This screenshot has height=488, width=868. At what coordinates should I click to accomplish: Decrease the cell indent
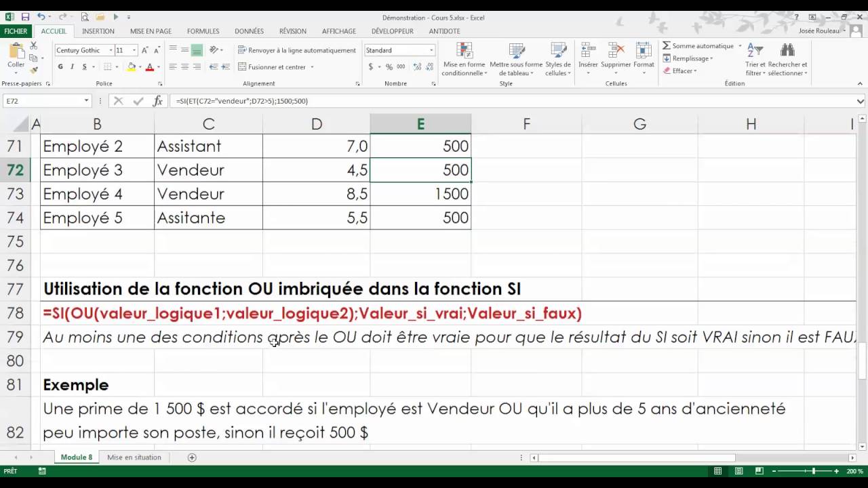click(214, 66)
